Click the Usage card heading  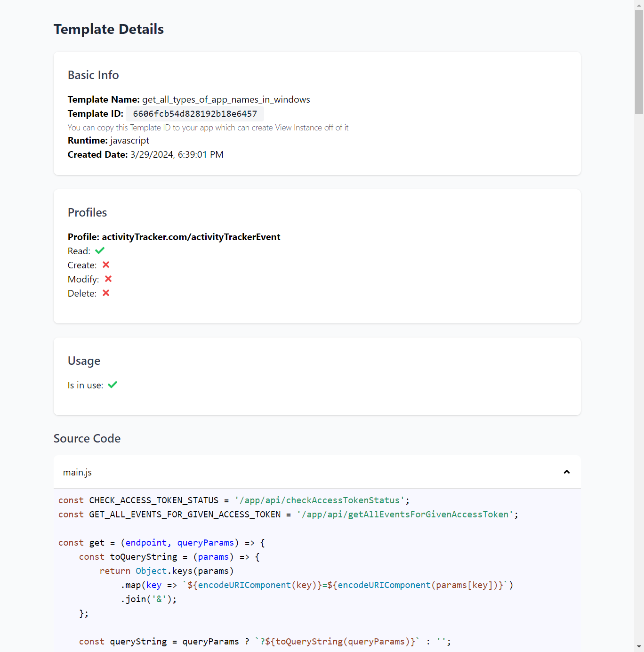tap(84, 361)
